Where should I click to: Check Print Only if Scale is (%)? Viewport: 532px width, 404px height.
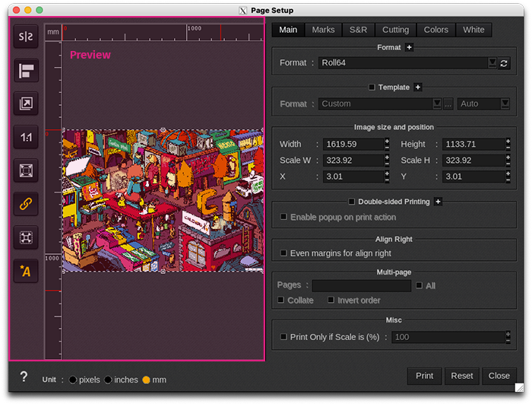[283, 337]
